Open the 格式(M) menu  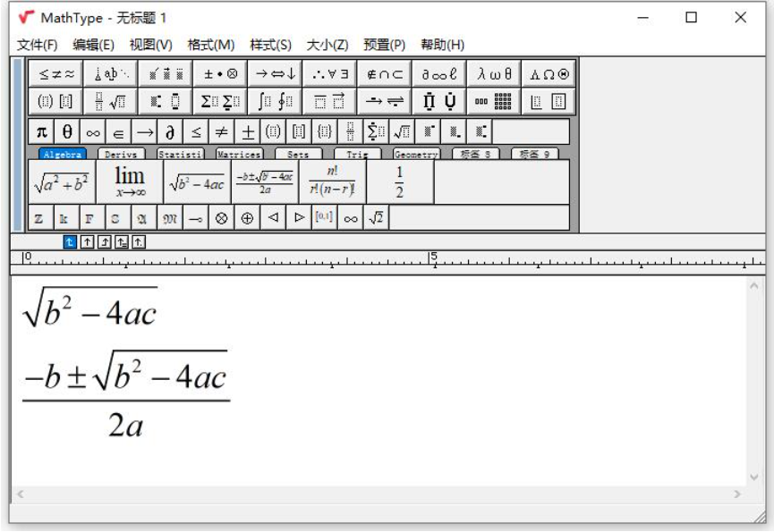(x=210, y=45)
